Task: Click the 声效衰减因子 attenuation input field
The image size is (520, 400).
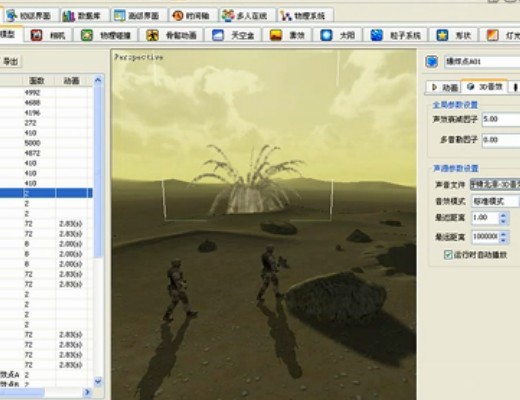Action: 501,119
